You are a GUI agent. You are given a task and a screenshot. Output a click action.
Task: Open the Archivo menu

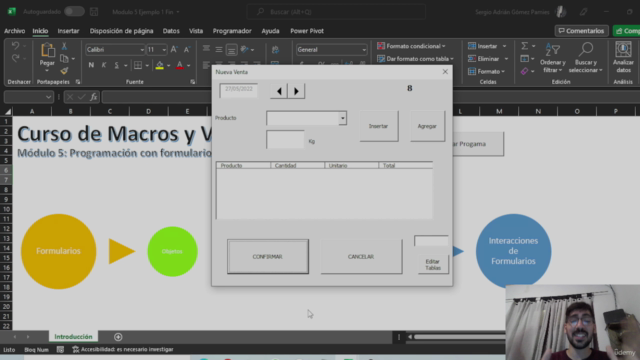[14, 31]
